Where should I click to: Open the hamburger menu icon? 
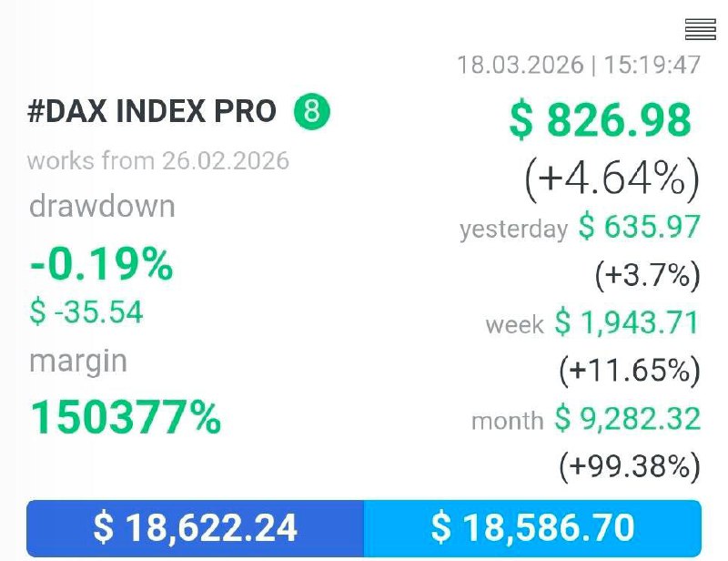coord(700,30)
